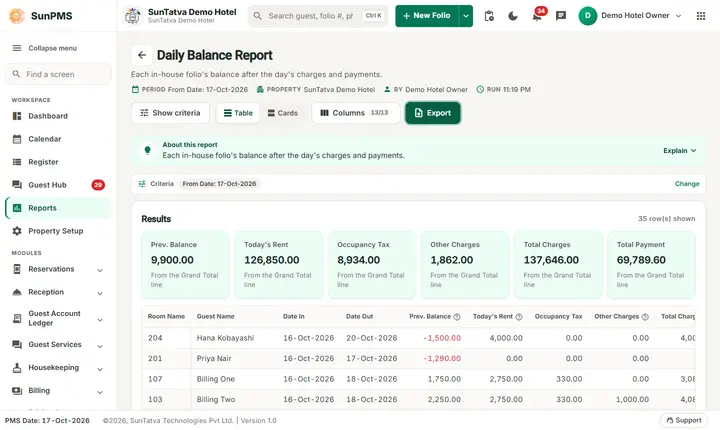Click the Support button
This screenshot has height=430, width=720.
[683, 420]
